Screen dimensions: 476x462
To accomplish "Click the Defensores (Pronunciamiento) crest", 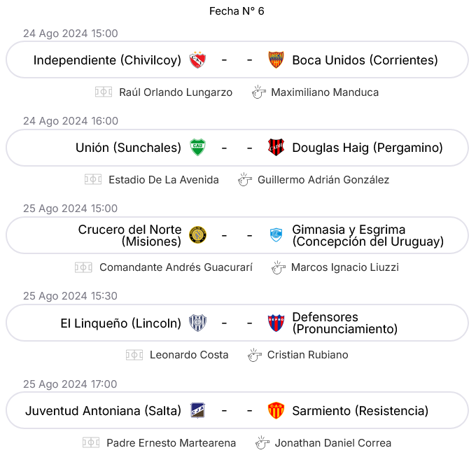I will (276, 323).
